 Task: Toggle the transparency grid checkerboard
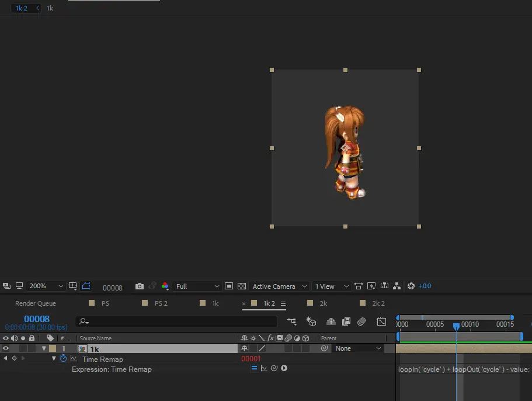242,286
